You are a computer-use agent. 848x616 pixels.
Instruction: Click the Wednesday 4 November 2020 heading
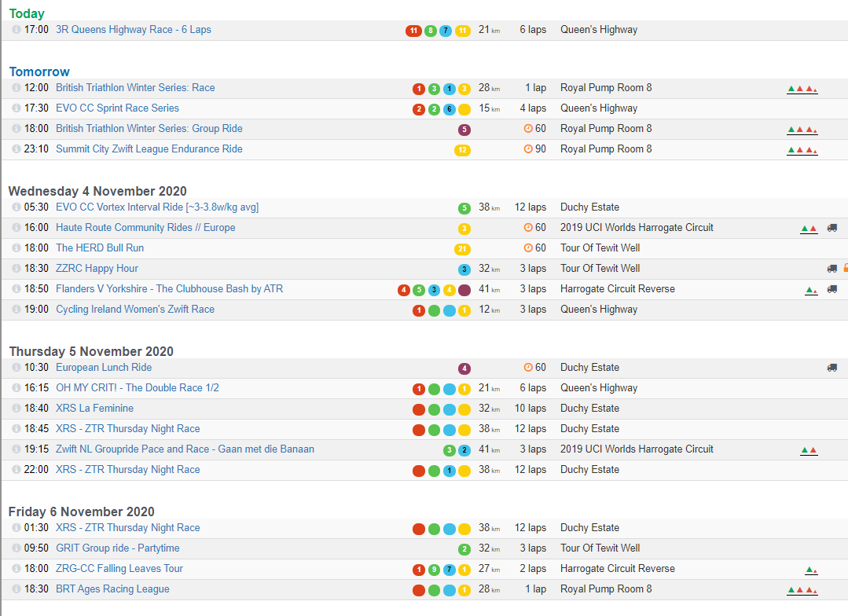(x=97, y=191)
